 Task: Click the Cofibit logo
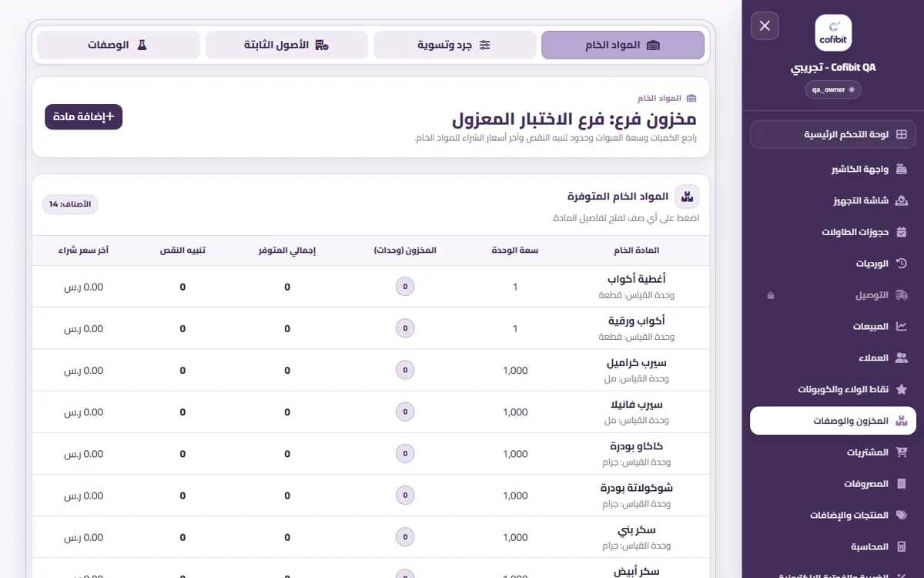click(833, 33)
